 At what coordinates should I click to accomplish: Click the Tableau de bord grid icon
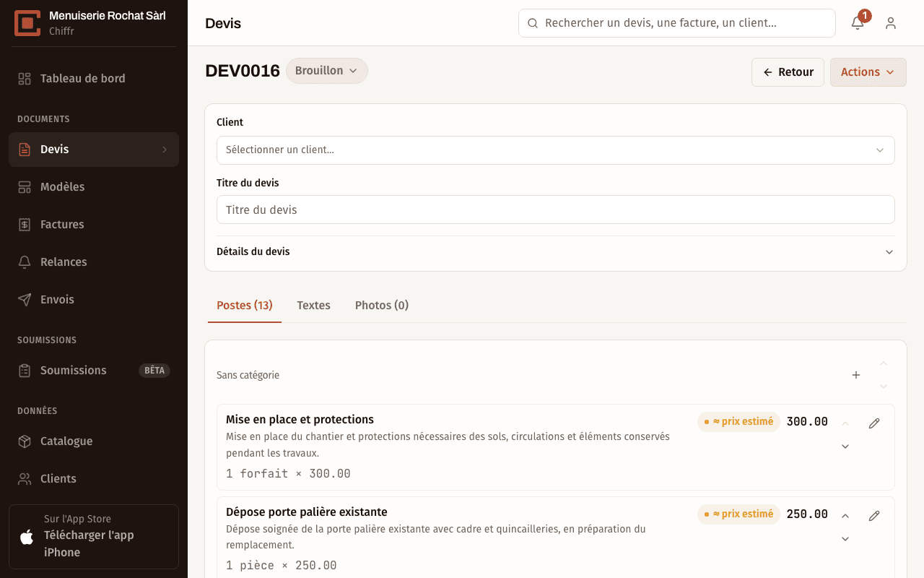click(25, 79)
